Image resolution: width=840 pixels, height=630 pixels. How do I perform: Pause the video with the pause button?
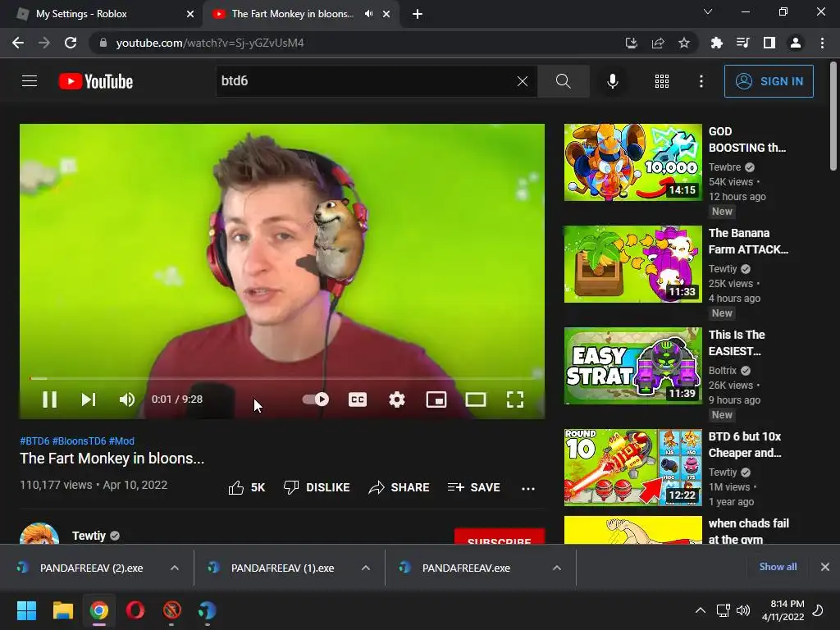[49, 399]
